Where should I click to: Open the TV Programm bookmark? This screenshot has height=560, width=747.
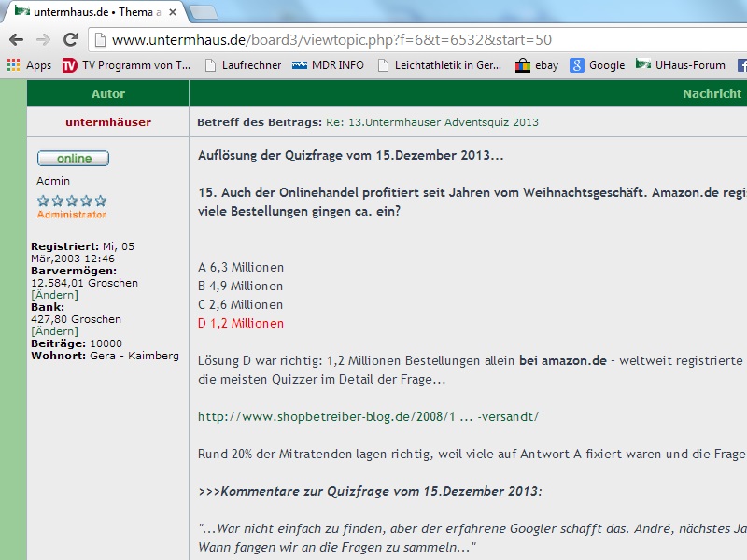126,65
